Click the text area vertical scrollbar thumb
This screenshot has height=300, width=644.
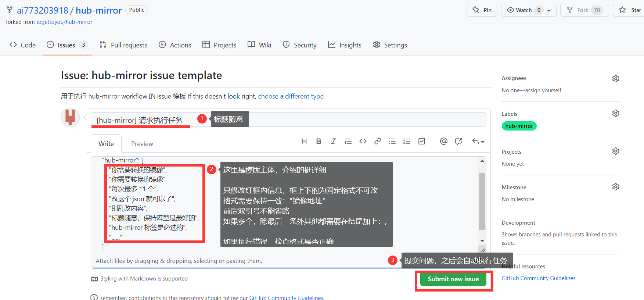click(482, 201)
